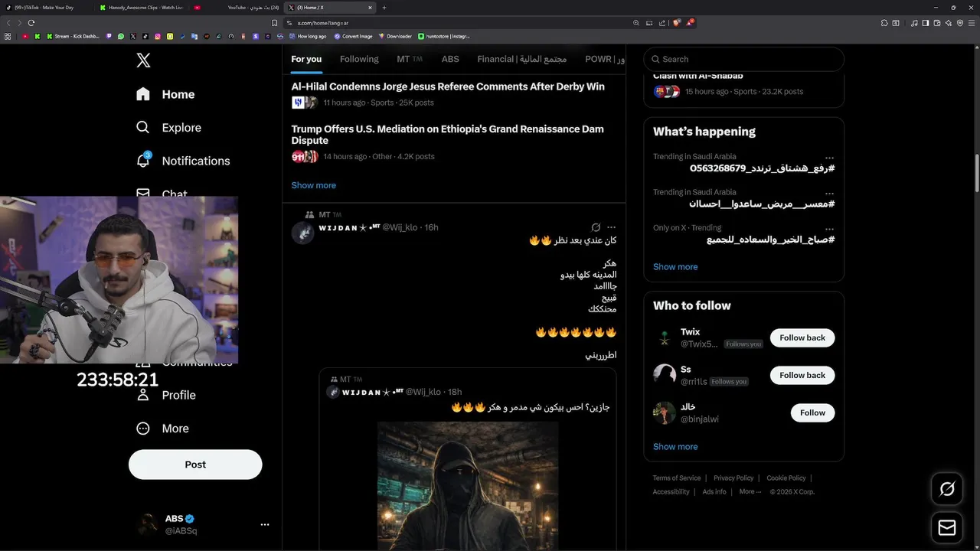Open options for second Saudi Arabia trend
The width and height of the screenshot is (980, 551).
pos(829,194)
